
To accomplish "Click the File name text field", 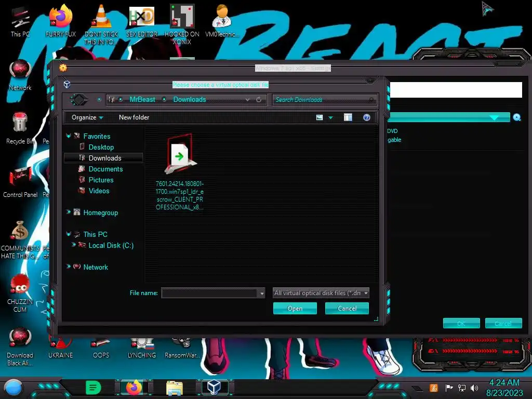I will click(210, 293).
